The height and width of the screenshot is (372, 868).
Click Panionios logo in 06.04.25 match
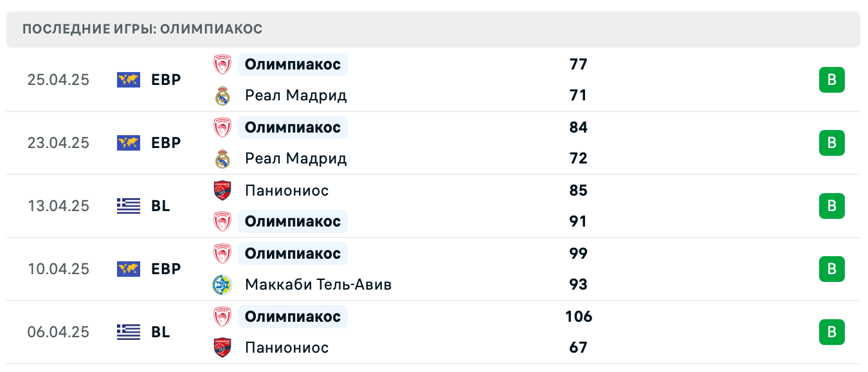[x=222, y=348]
